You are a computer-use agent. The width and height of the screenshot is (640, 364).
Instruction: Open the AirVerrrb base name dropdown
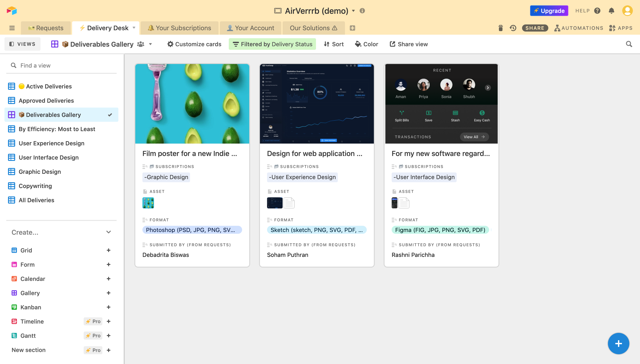pyautogui.click(x=353, y=11)
